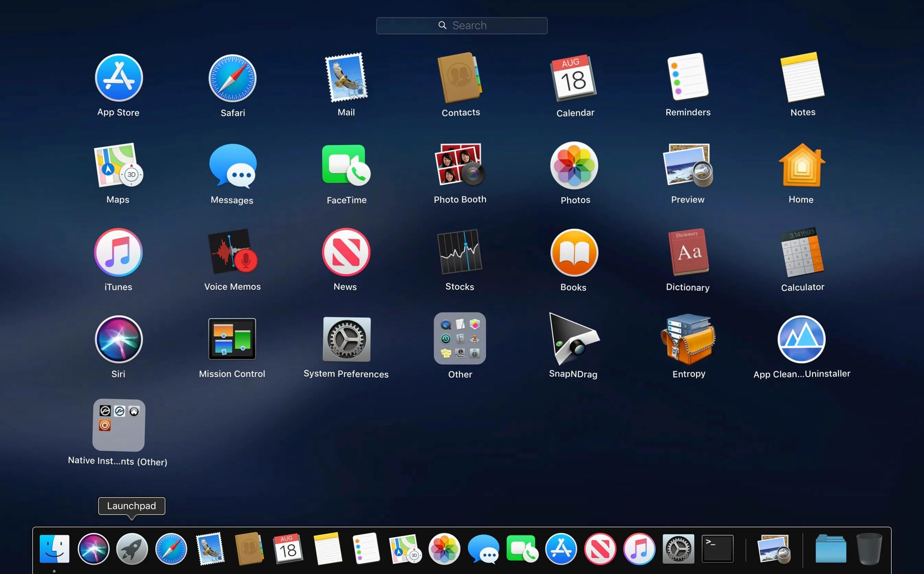Click the Launchpad Search field
Screen dimensions: 924x574
click(462, 25)
